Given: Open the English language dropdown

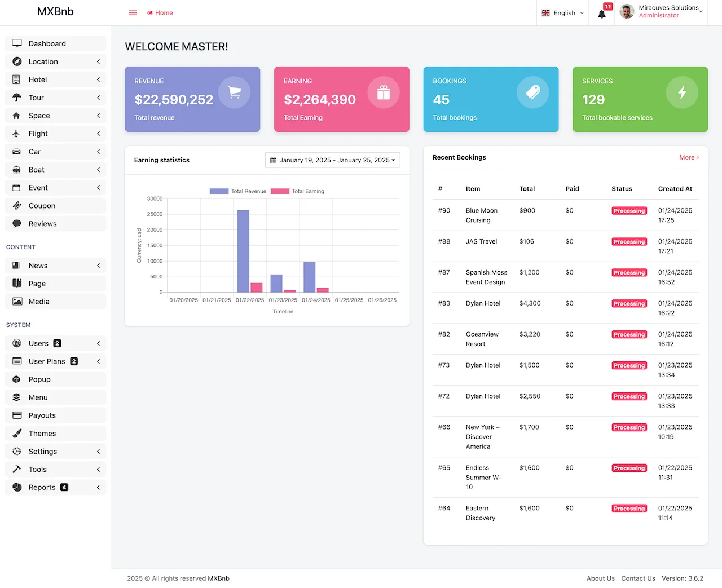Looking at the screenshot, I should pyautogui.click(x=562, y=13).
